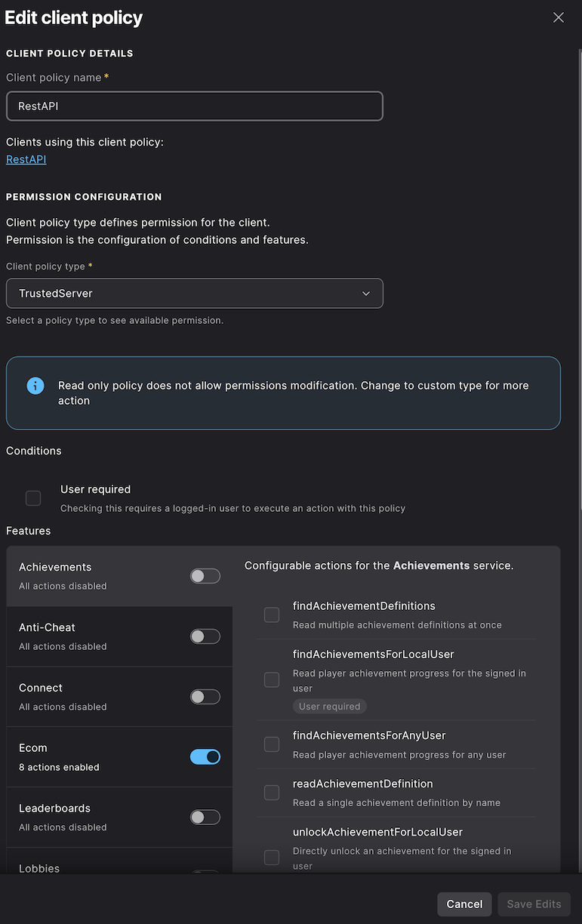Check the readAchievementDefinition checkbox

pos(272,793)
